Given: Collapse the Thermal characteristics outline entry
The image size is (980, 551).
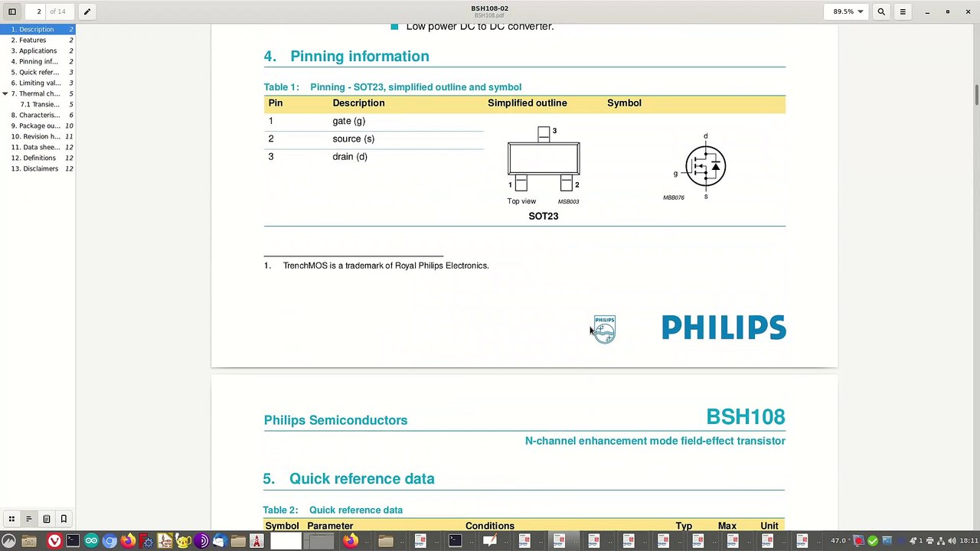Looking at the screenshot, I should (x=5, y=93).
